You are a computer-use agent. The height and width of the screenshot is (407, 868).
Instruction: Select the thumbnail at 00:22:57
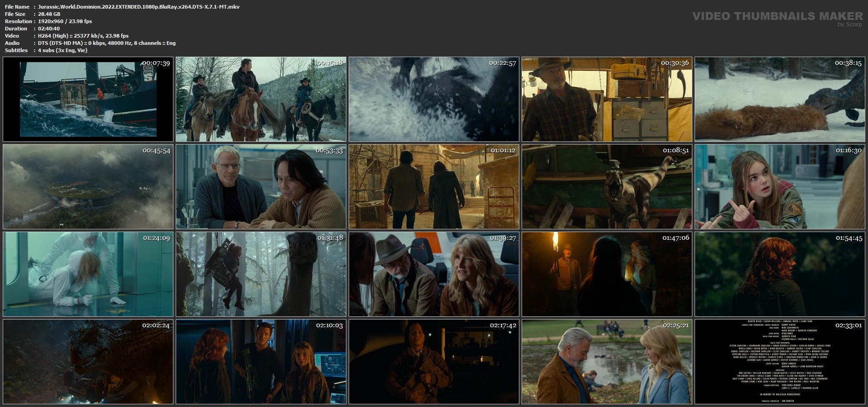434,99
